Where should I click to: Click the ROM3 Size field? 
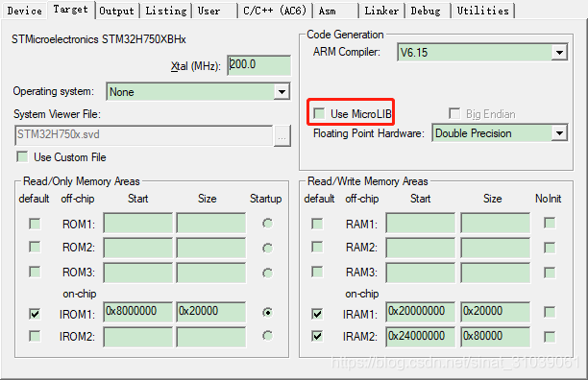pyautogui.click(x=211, y=273)
